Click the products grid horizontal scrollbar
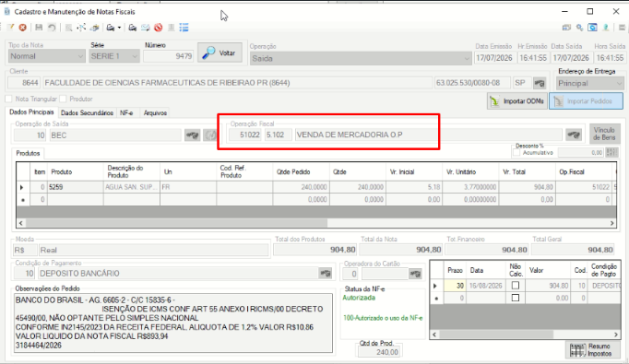 tap(316, 223)
